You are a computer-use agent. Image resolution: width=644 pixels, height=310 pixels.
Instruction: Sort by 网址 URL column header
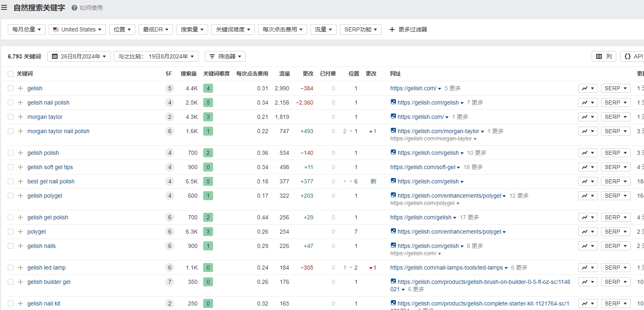point(395,74)
